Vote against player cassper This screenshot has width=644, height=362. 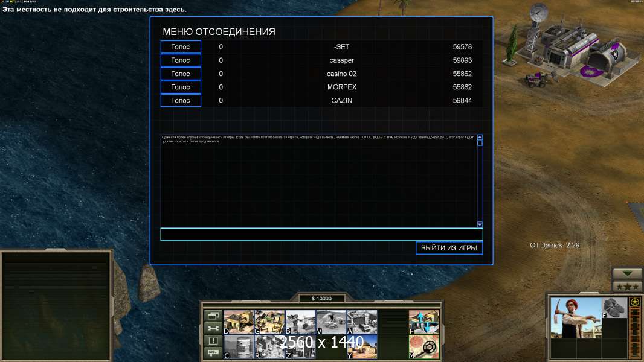click(x=181, y=60)
